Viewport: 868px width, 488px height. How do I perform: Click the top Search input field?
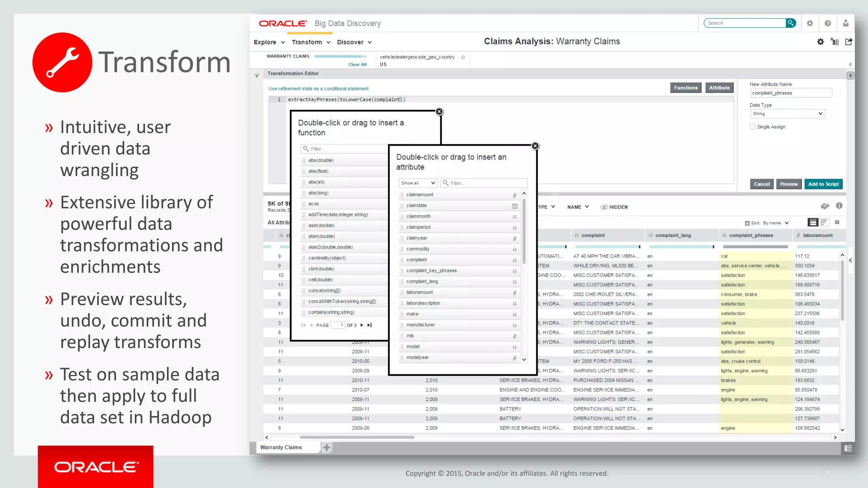click(745, 23)
